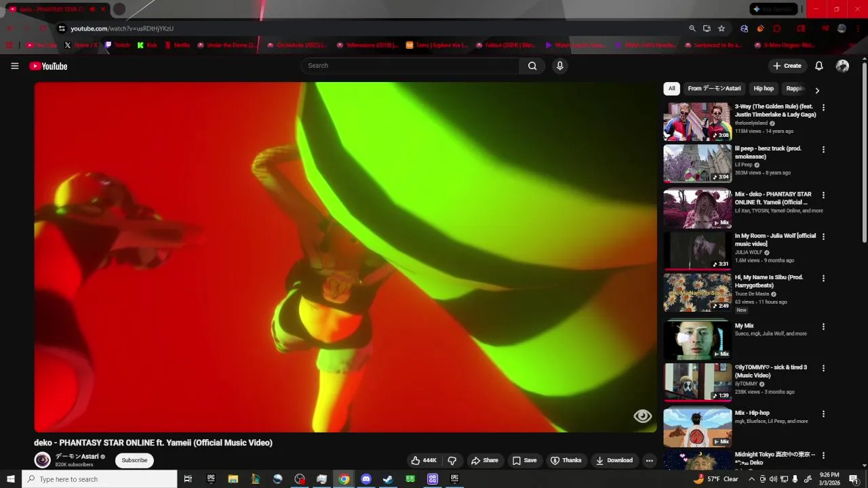The width and height of the screenshot is (868, 488).
Task: Open the account avatar menu
Action: (842, 66)
